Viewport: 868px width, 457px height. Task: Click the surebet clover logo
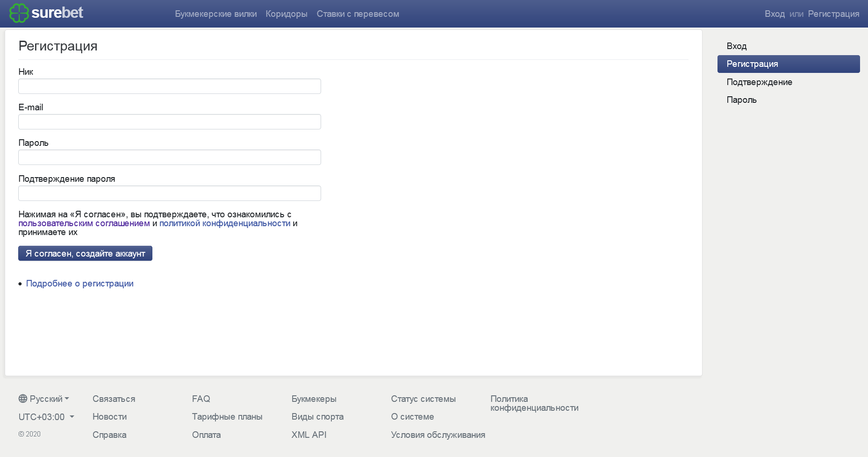[x=19, y=13]
